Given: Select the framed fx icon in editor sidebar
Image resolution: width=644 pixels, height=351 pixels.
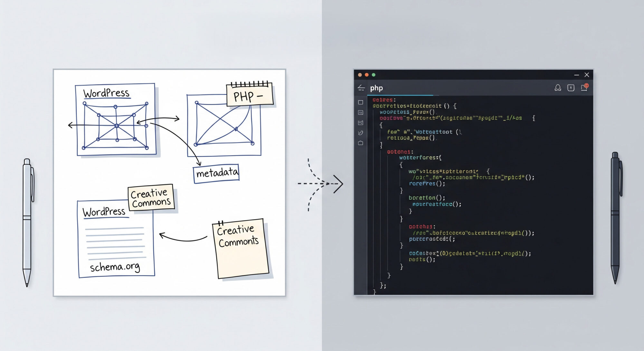Looking at the screenshot, I should (361, 113).
